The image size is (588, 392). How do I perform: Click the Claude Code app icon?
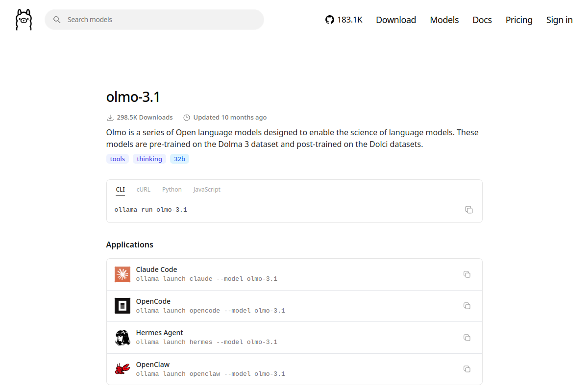(x=122, y=274)
